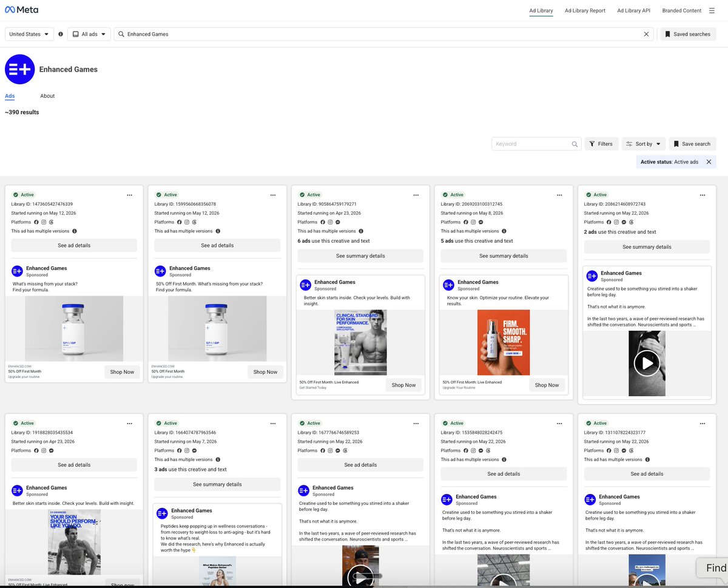See ad details for ad 1918828035435534
728x588 pixels.
[x=74, y=465]
